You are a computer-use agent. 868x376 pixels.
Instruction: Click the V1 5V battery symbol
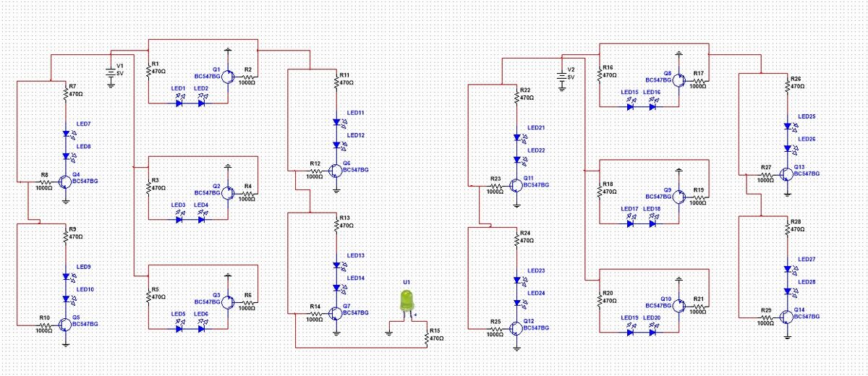111,72
